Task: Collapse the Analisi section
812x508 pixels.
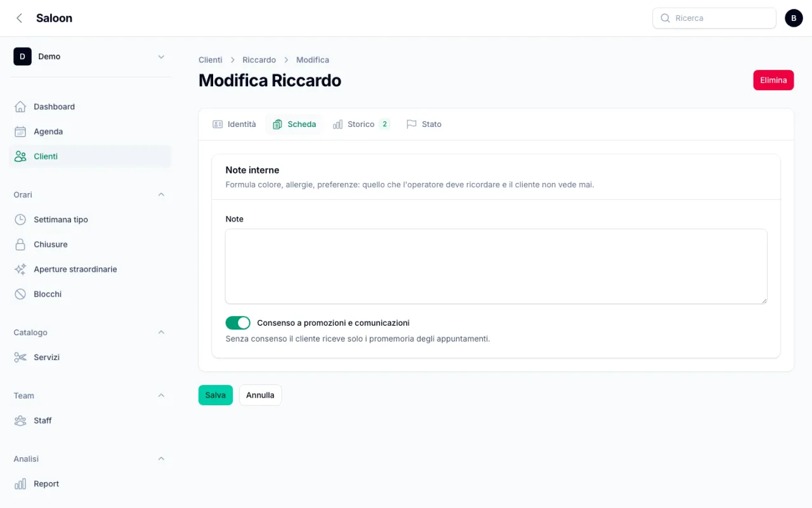Action: [x=161, y=459]
